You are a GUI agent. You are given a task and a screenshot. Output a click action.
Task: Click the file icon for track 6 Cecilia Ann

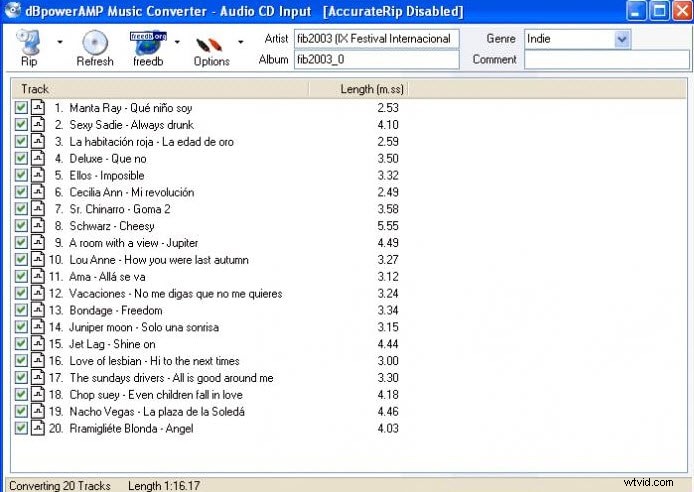(38, 192)
